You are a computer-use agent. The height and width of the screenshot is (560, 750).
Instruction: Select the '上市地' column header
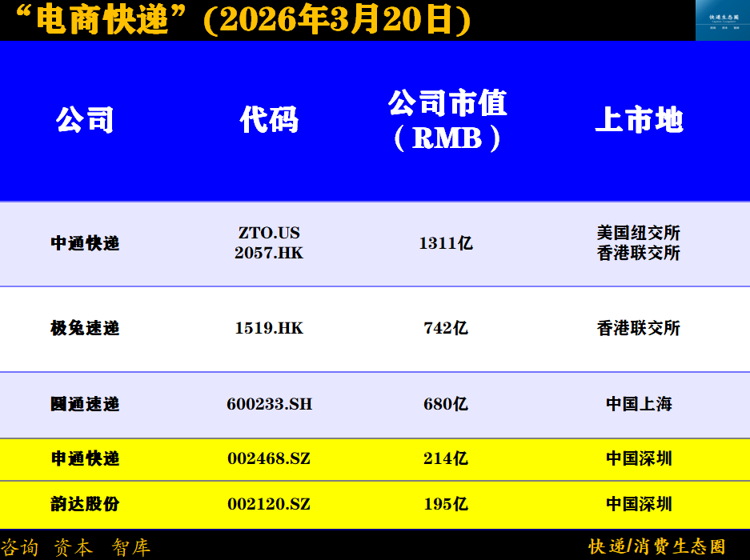[639, 119]
